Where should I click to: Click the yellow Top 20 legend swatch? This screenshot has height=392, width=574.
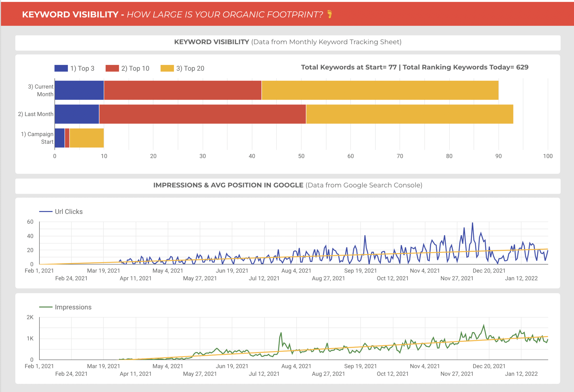tap(167, 68)
